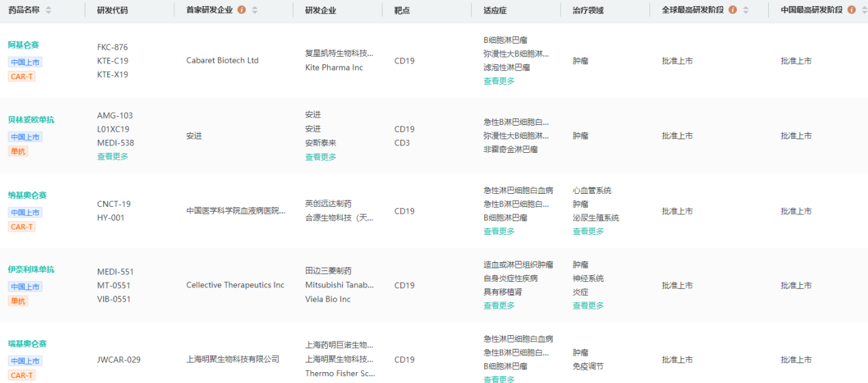Image resolution: width=868 pixels, height=383 pixels.
Task: Select Thermo Fisher Sc... company entry
Action: [340, 373]
